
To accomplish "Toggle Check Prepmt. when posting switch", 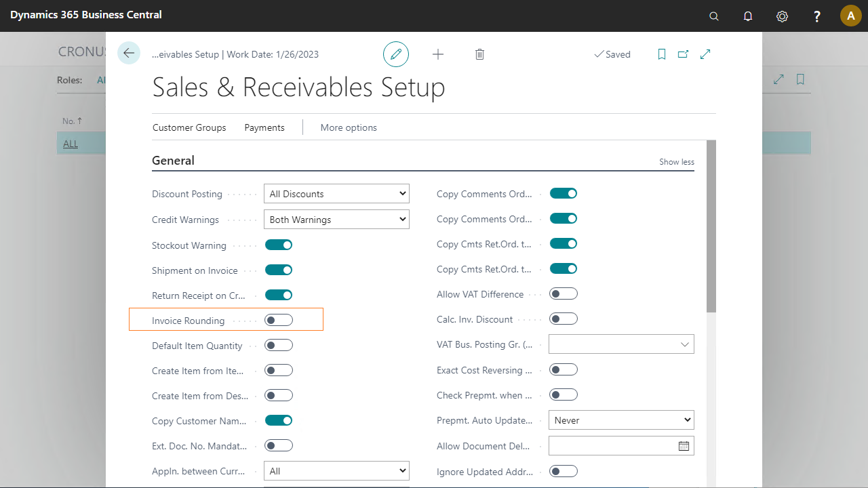I will click(564, 394).
